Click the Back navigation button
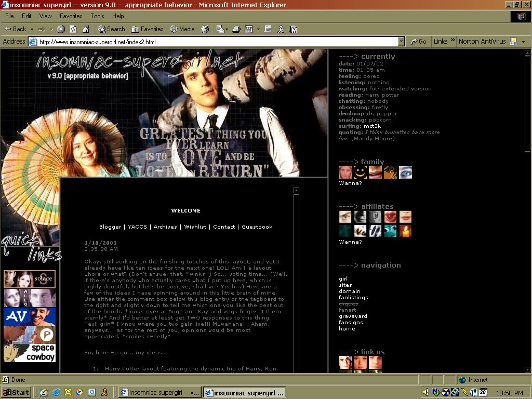Screen dimensions: 532x399 coord(15,29)
